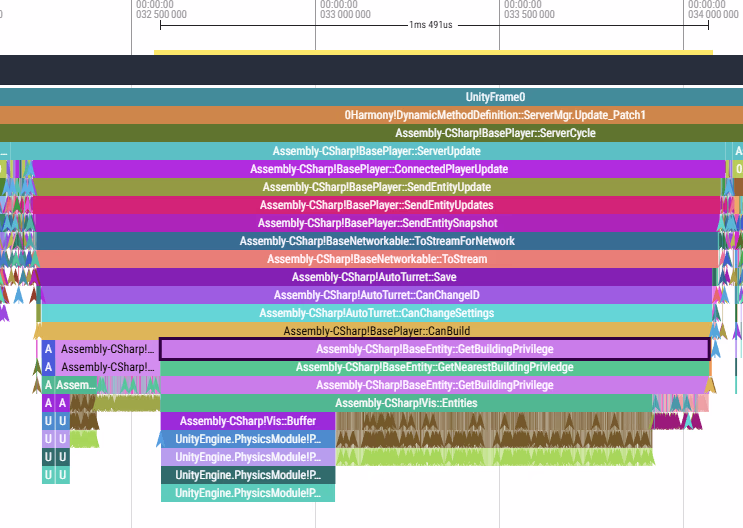Select the UnityFrame0 slice

(372, 97)
